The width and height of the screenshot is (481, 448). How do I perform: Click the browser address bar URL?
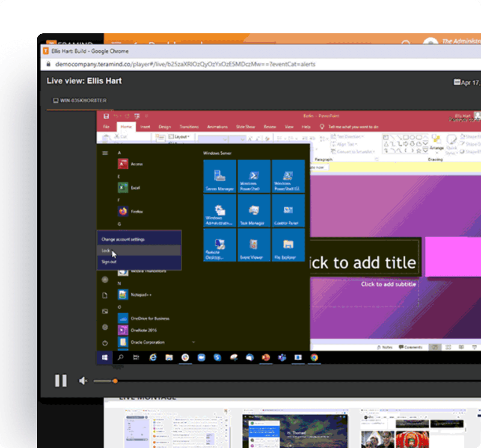(x=185, y=64)
